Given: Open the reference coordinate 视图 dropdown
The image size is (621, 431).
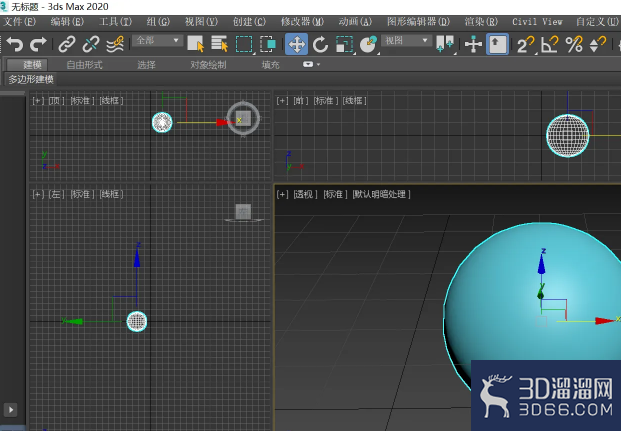Looking at the screenshot, I should [x=406, y=40].
